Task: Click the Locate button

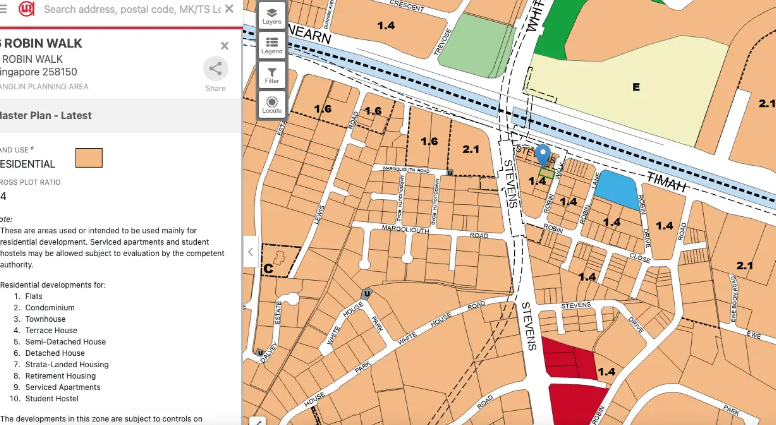Action: (x=271, y=103)
